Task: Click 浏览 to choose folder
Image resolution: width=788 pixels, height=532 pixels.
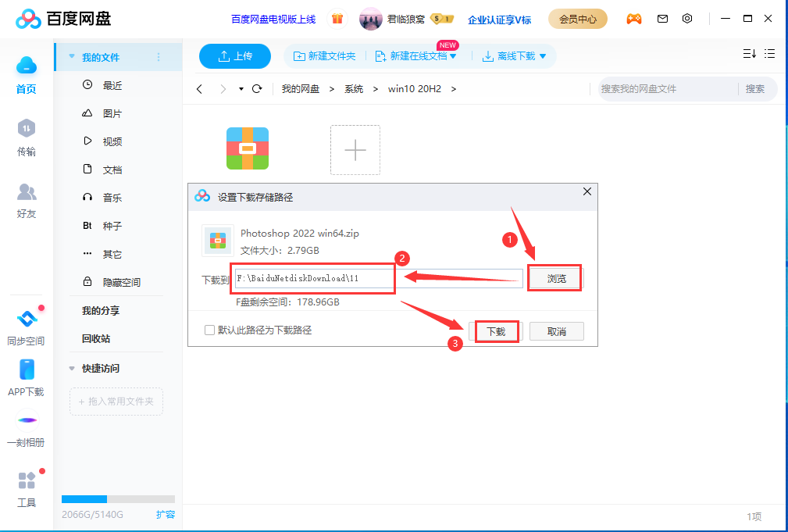Action: pos(556,279)
